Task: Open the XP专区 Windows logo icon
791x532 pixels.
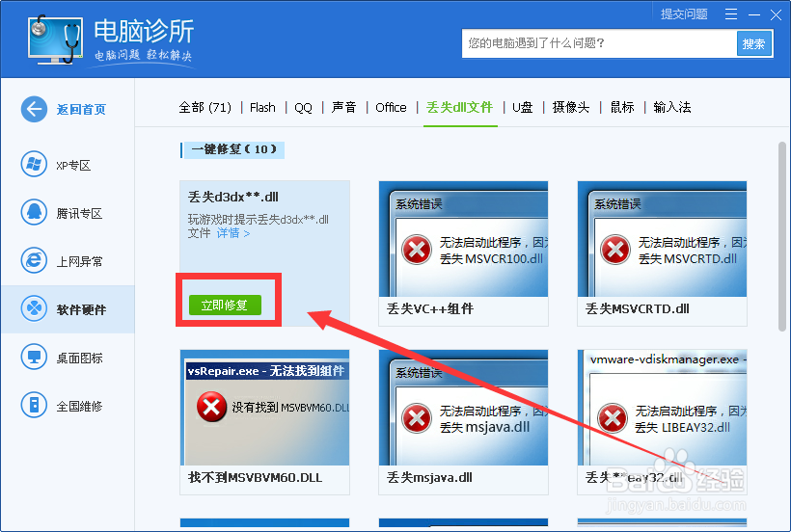Action: (x=34, y=164)
